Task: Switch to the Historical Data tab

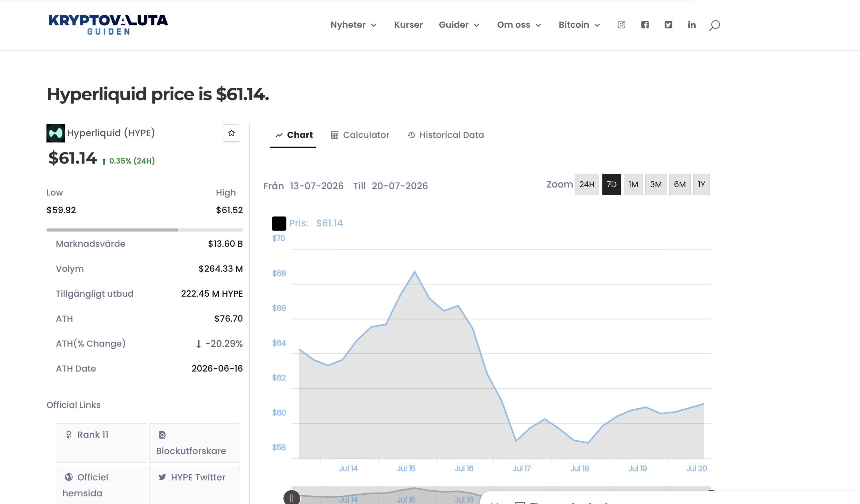Action: click(446, 135)
